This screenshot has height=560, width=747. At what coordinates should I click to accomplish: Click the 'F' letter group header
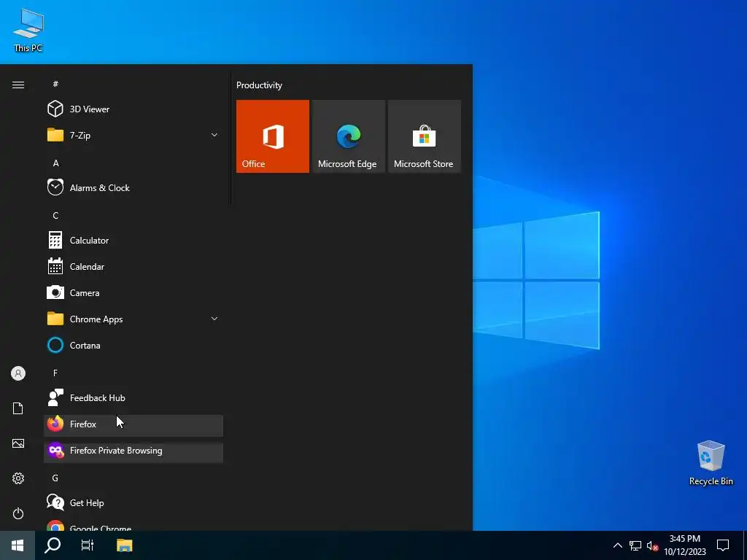[x=55, y=373]
